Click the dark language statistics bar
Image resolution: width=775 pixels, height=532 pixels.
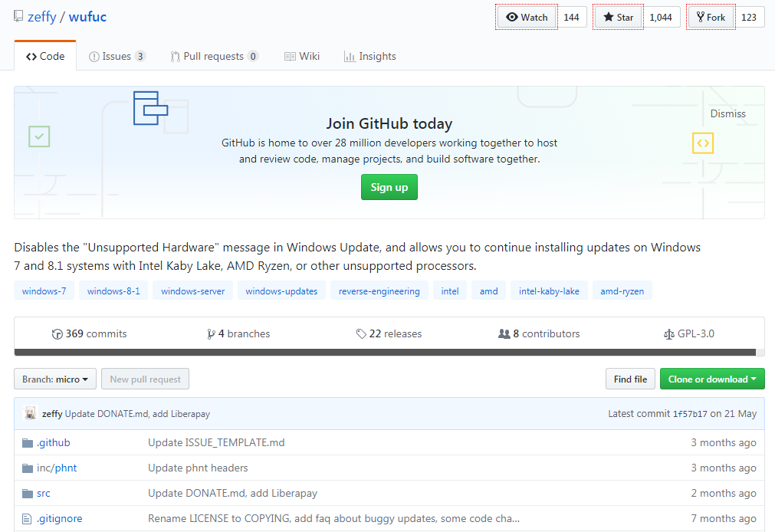pos(385,352)
